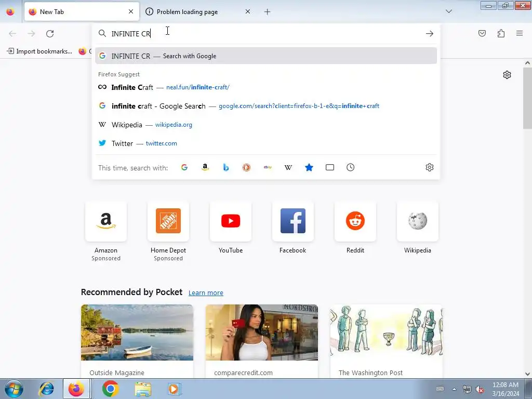Search this time with Wikipedia icon
The height and width of the screenshot is (399, 532).
[x=288, y=167]
